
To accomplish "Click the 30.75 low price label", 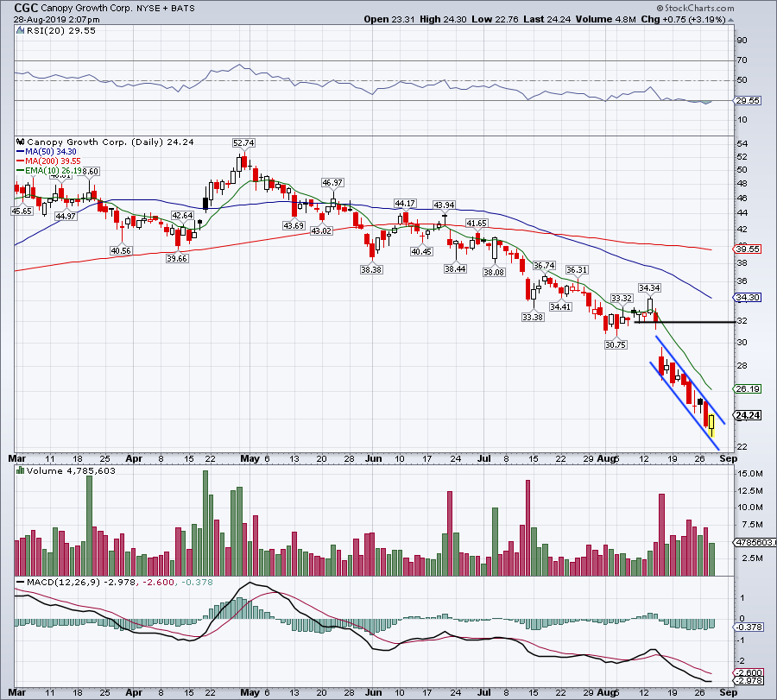I will (x=614, y=344).
